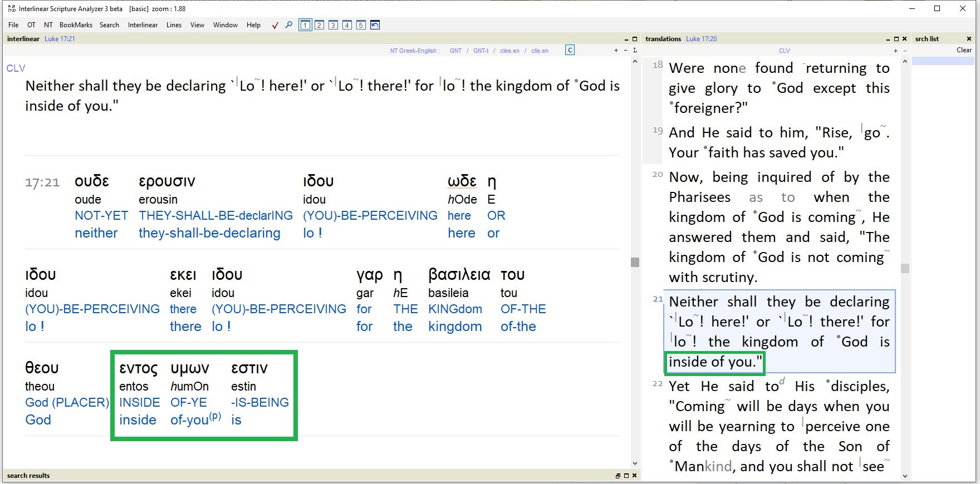Minimize the translations panel
Screen dimensions: 980x484
coord(888,39)
